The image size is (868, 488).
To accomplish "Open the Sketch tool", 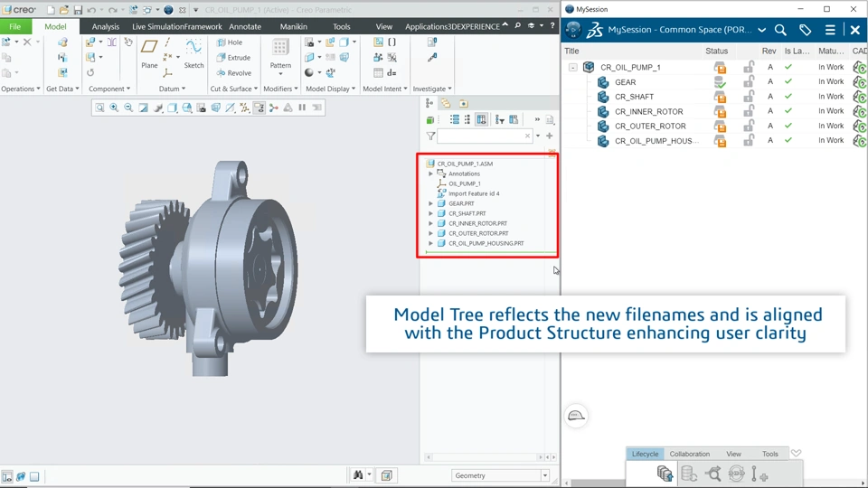I will (193, 53).
